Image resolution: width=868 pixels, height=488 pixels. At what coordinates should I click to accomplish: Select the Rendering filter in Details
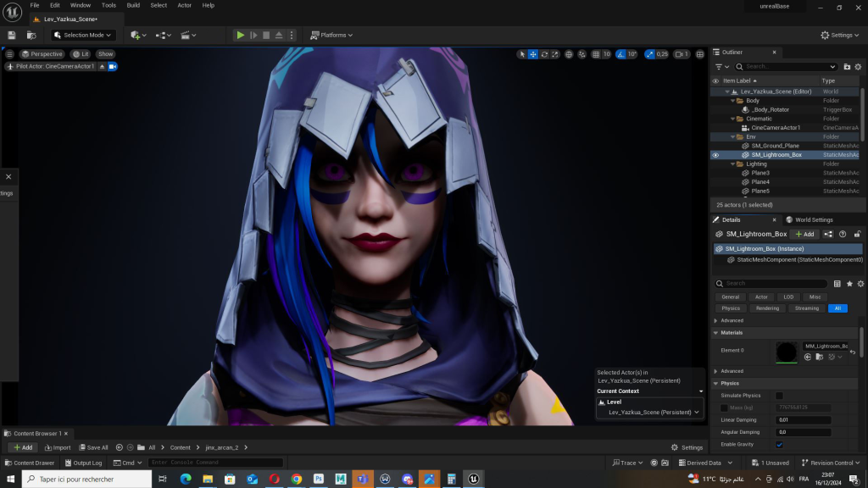767,308
